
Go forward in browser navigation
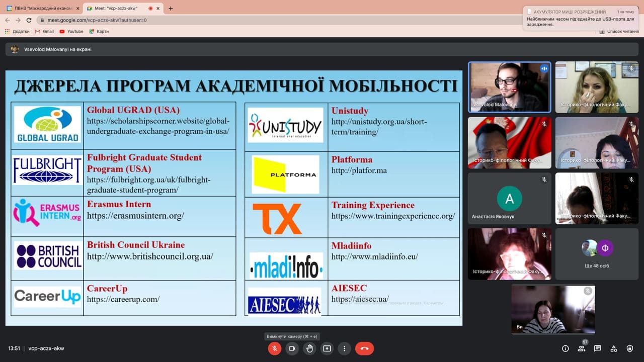tap(18, 20)
